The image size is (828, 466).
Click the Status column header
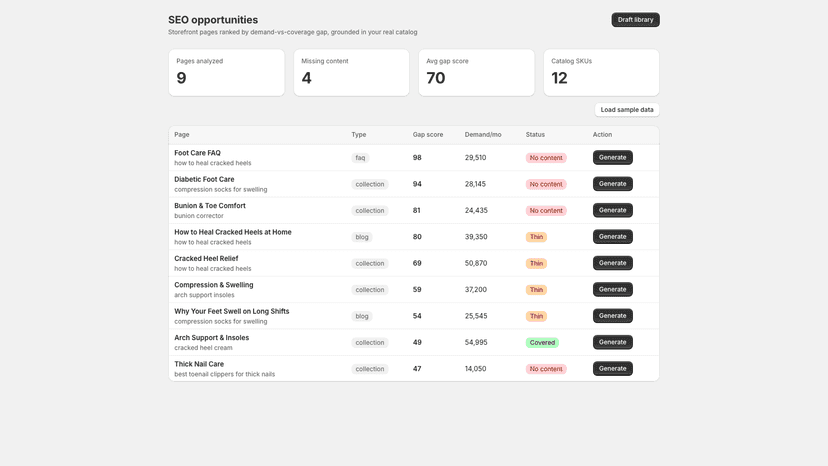535,135
